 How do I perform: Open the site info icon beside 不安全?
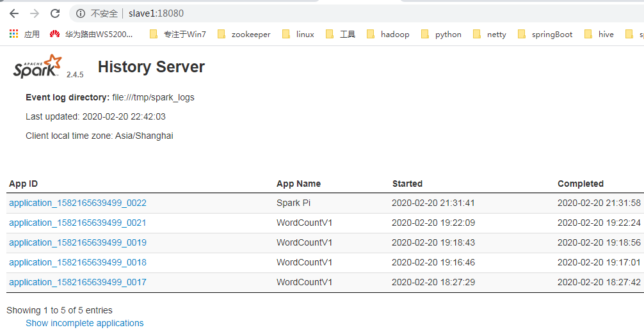81,13
